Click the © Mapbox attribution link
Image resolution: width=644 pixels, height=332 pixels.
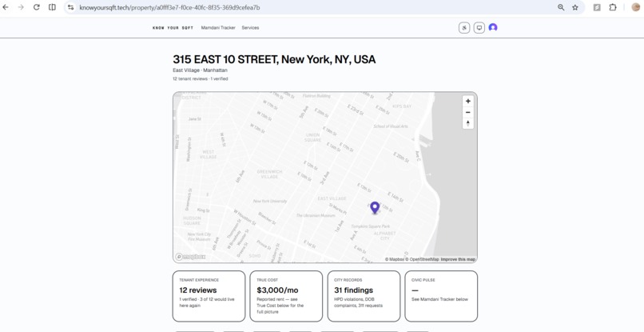394,259
